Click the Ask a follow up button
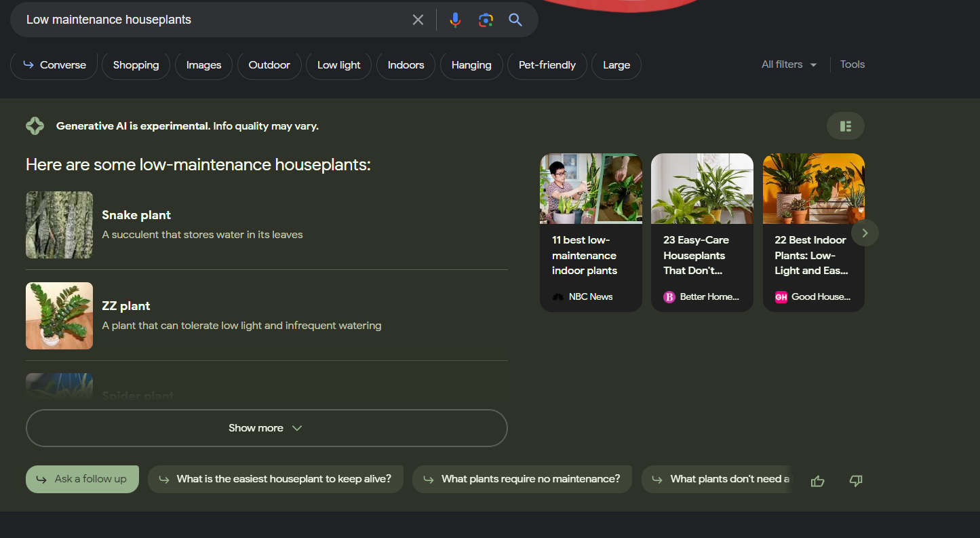Screen dimensions: 980x538 (82, 479)
